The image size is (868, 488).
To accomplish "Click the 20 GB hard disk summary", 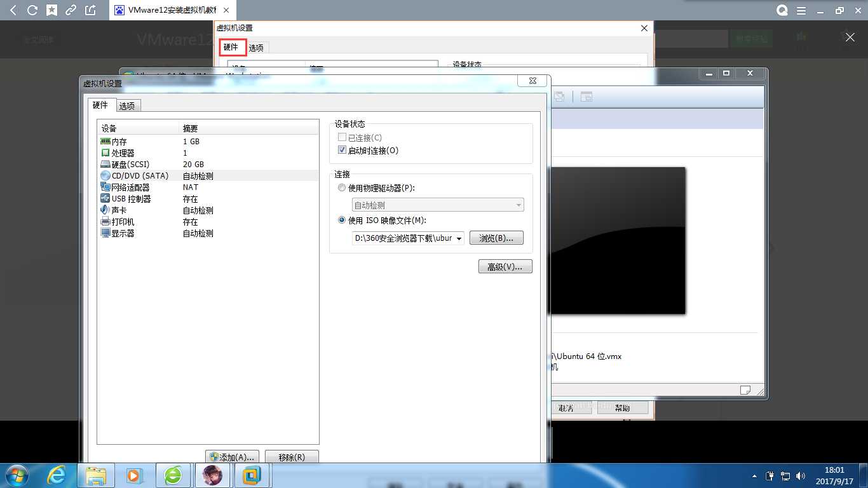I will tap(193, 165).
